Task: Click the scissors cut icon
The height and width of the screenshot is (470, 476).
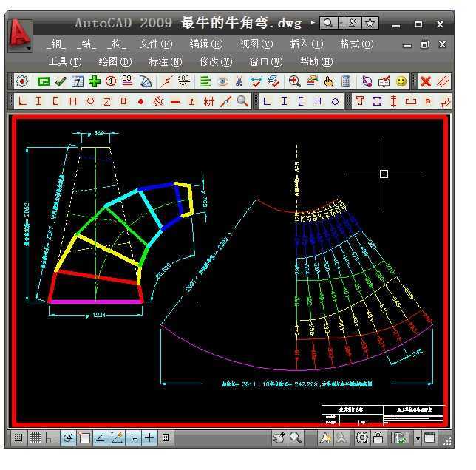Action: [x=239, y=81]
